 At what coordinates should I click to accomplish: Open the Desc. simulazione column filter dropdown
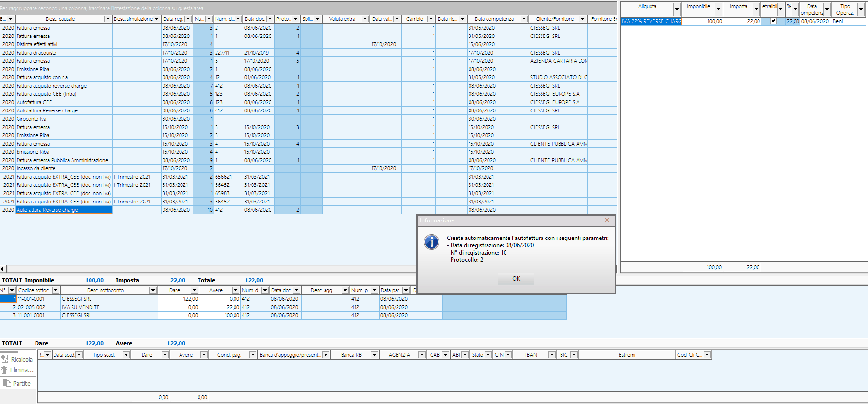click(156, 19)
